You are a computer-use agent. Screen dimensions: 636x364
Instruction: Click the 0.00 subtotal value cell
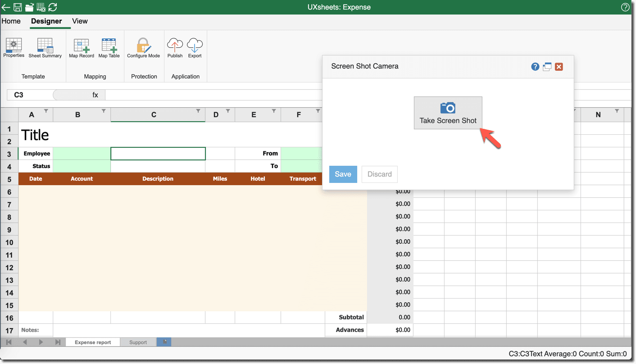coord(390,317)
